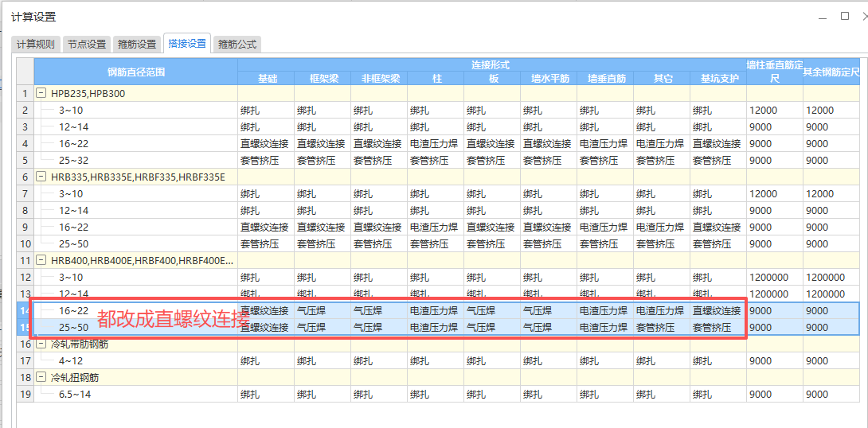The width and height of the screenshot is (868, 428).
Task: Collapse the 冷轧扭钢筋 group
Action: [41, 378]
